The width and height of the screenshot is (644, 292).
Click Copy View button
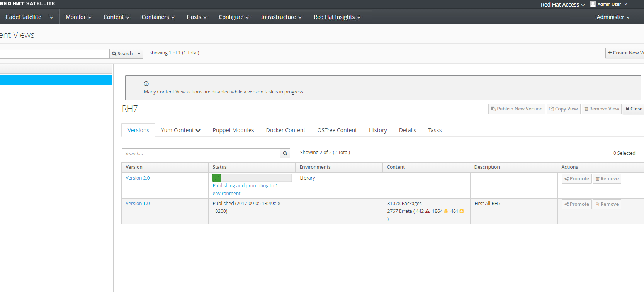click(564, 109)
